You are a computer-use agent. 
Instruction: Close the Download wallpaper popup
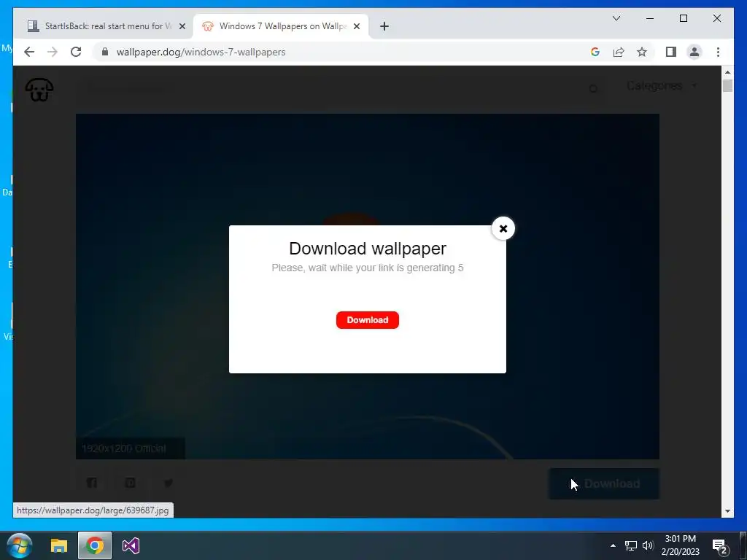coord(503,228)
